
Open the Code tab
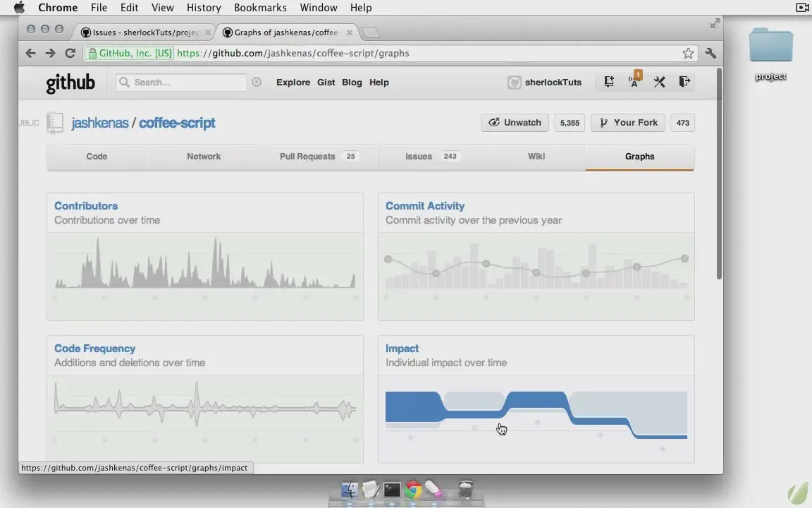(x=97, y=157)
